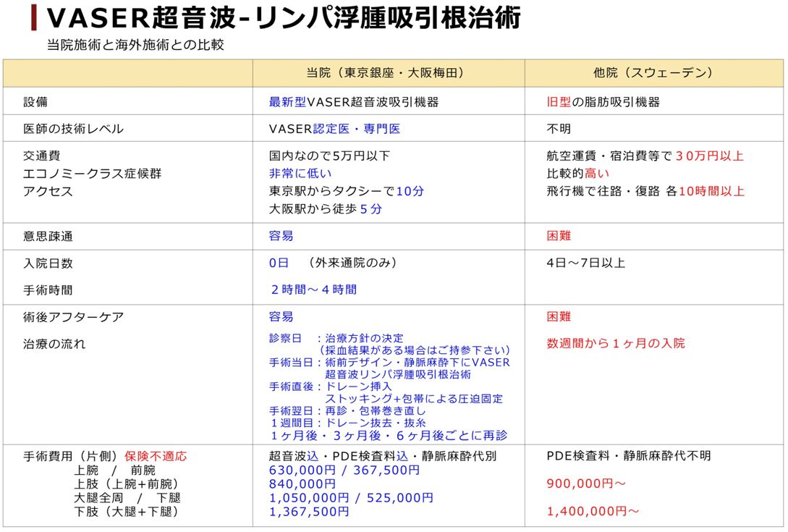
Task: Click line '手術翌日：再診・包帯巻き直し'
Action: (x=347, y=411)
